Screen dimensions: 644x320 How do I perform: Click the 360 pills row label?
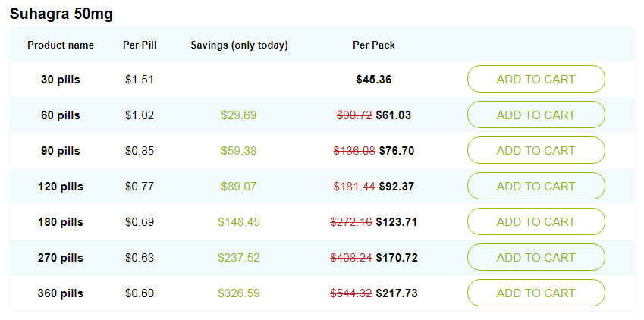[x=61, y=293]
